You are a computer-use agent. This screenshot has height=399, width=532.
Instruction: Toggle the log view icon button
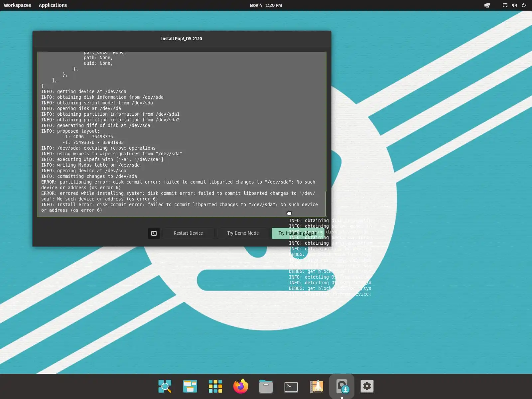click(x=154, y=233)
